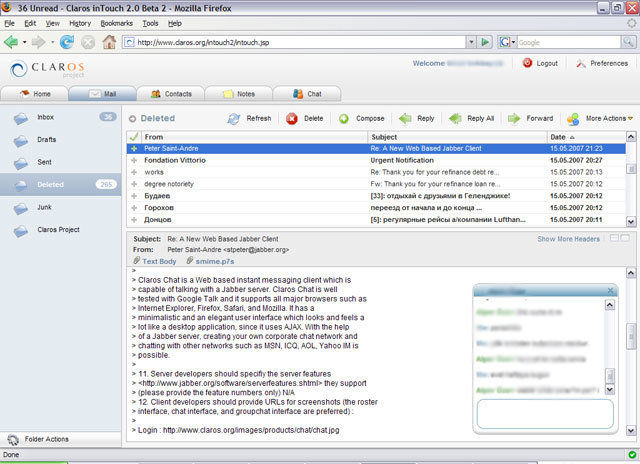Toggle selection marker for Будаев row
Image resolution: width=640 pixels, height=464 pixels.
click(134, 196)
